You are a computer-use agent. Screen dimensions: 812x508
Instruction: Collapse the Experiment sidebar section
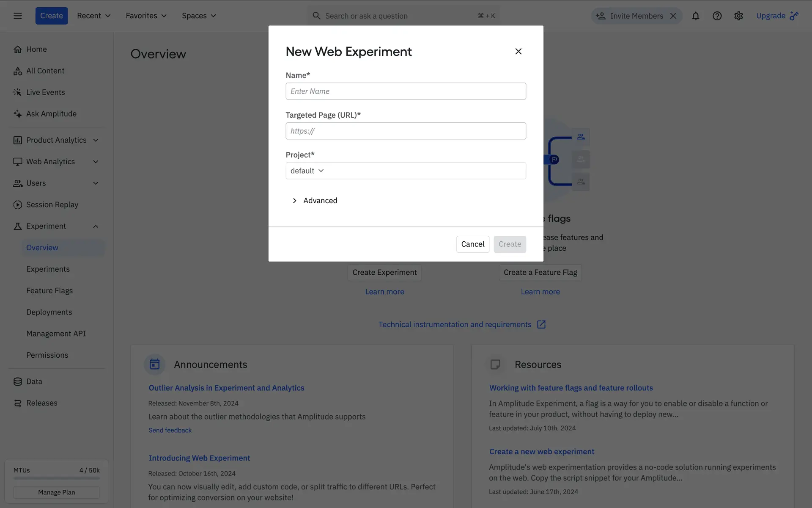click(x=96, y=226)
